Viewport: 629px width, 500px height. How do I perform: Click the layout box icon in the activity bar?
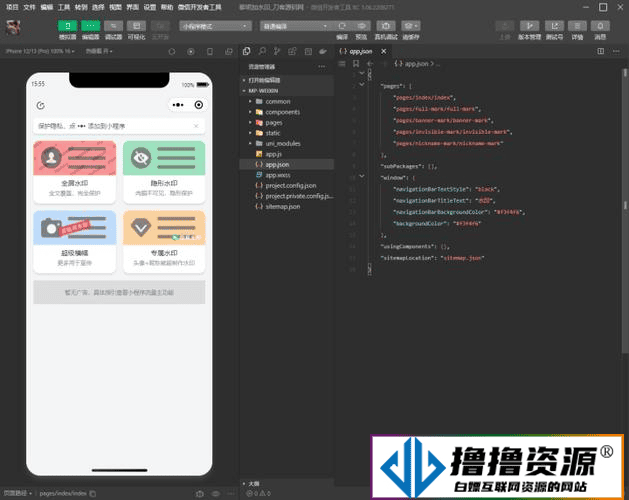click(308, 51)
